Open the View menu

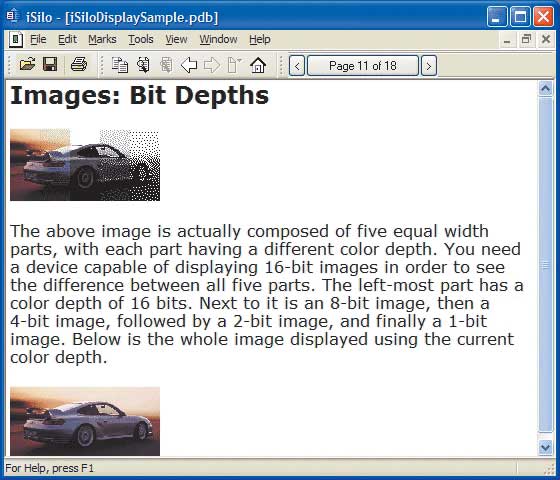tap(176, 39)
